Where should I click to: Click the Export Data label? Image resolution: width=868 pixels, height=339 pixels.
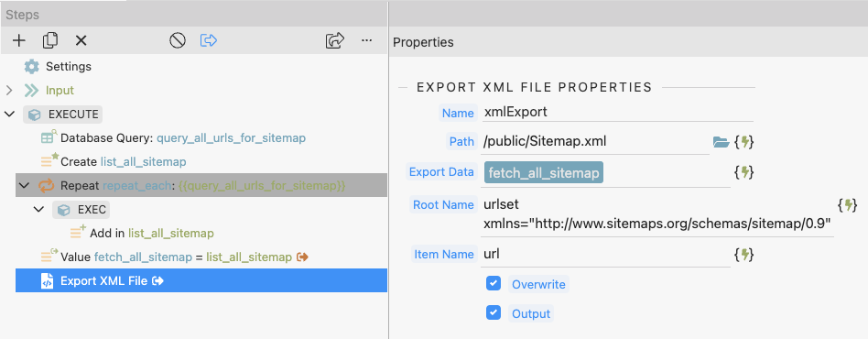pyautogui.click(x=441, y=171)
